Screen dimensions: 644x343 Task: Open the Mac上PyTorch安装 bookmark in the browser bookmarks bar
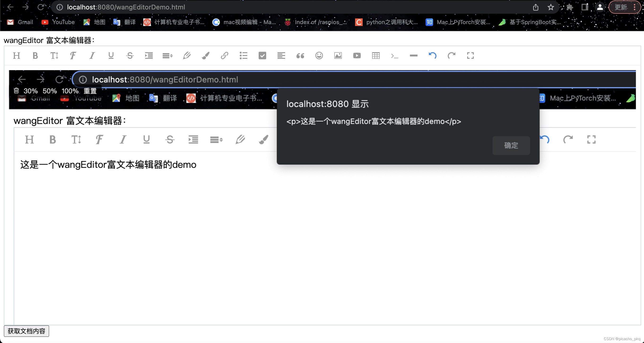tap(458, 22)
